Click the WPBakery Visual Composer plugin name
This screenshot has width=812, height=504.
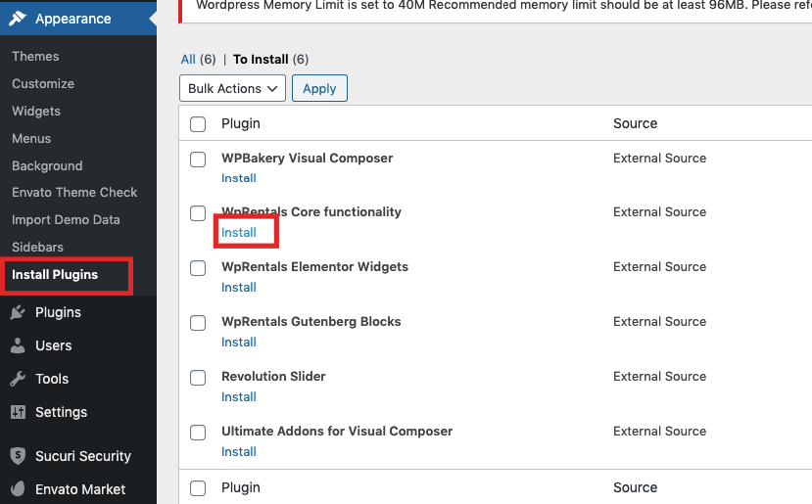[308, 158]
